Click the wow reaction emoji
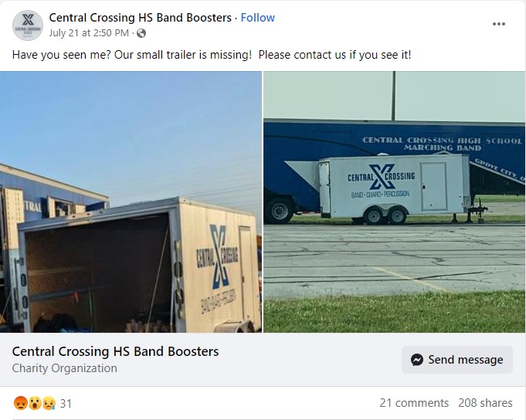Screen dimensions: 526x420 pyautogui.click(x=35, y=403)
